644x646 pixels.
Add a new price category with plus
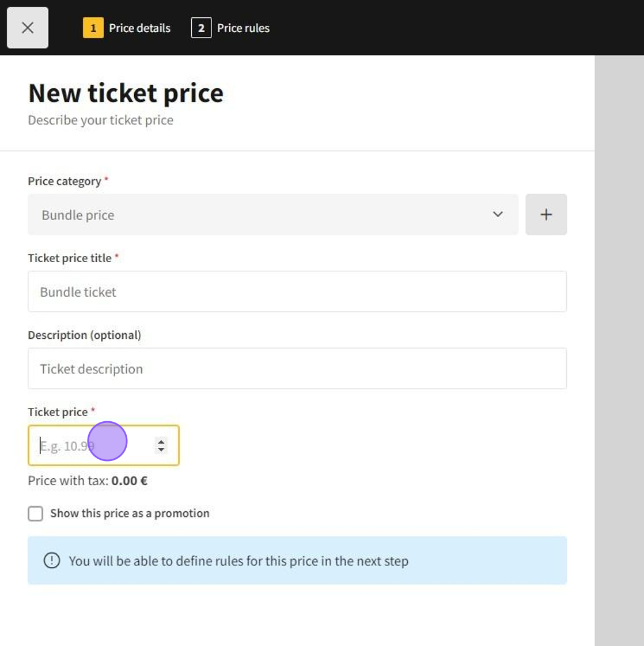click(546, 214)
